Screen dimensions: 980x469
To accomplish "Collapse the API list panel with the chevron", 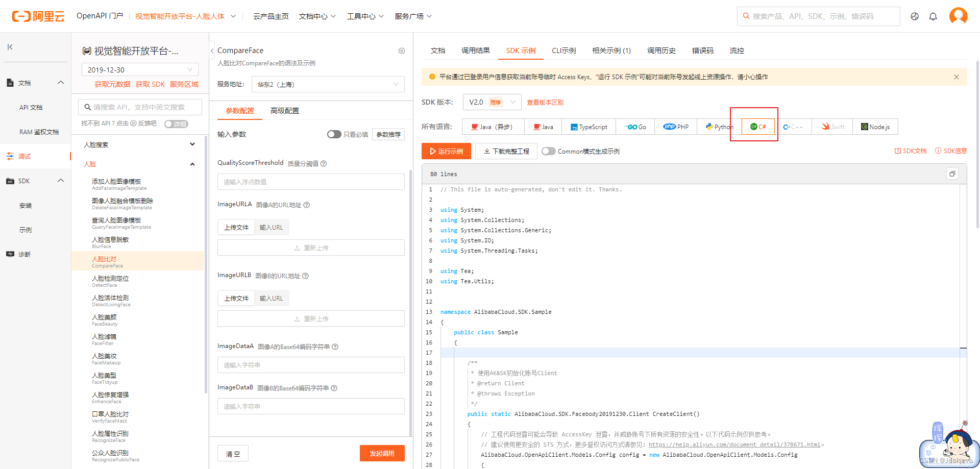I will [212, 51].
